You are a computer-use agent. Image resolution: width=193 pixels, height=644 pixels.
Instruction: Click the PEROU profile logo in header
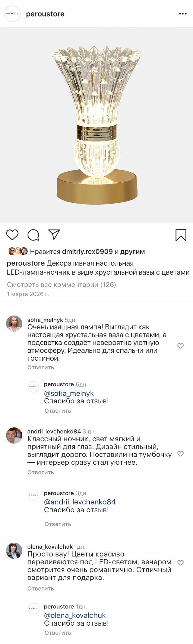[12, 14]
